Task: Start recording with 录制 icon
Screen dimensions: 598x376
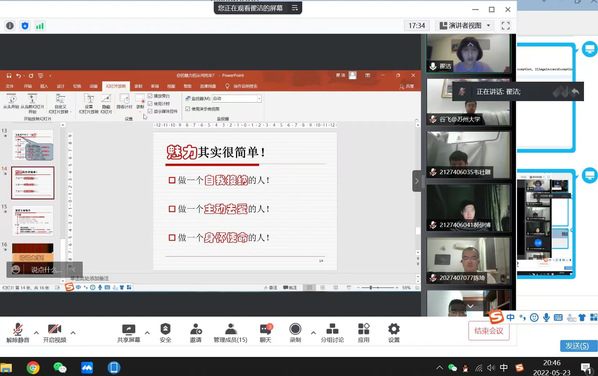Action: (295, 333)
